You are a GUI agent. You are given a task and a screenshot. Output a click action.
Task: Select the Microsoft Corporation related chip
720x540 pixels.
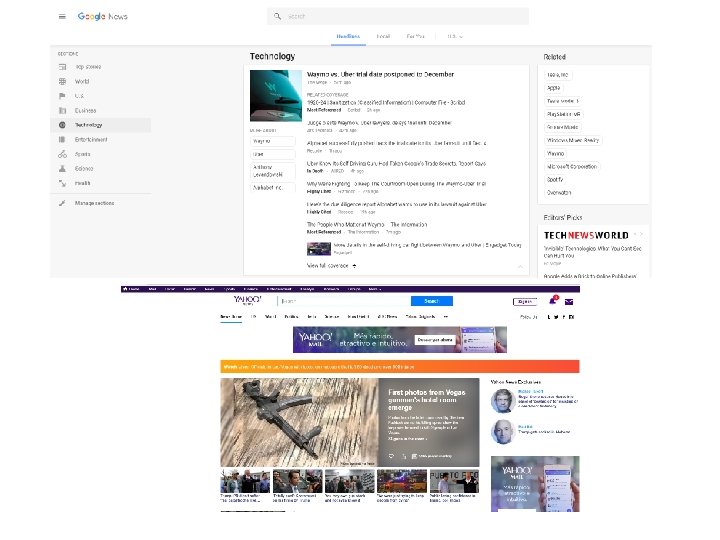(x=572, y=167)
